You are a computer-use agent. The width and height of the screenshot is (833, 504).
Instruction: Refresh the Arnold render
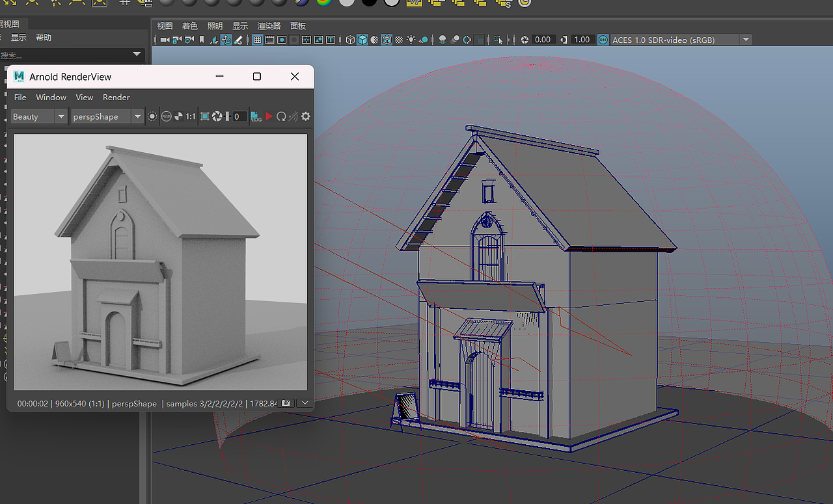tap(281, 116)
